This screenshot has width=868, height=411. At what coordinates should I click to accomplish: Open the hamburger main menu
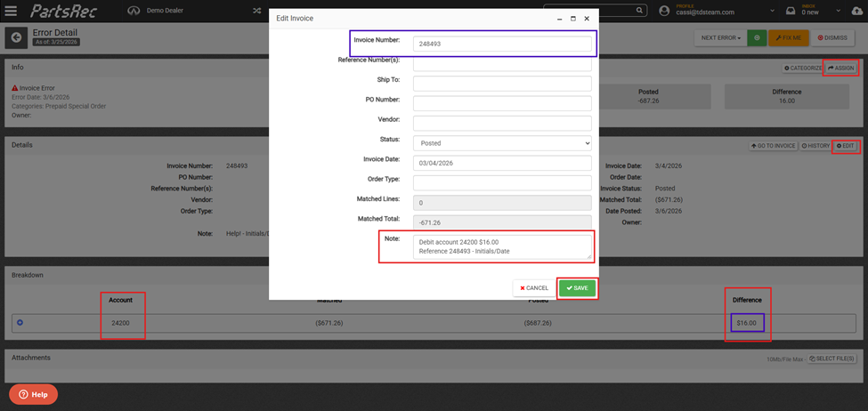pos(11,11)
